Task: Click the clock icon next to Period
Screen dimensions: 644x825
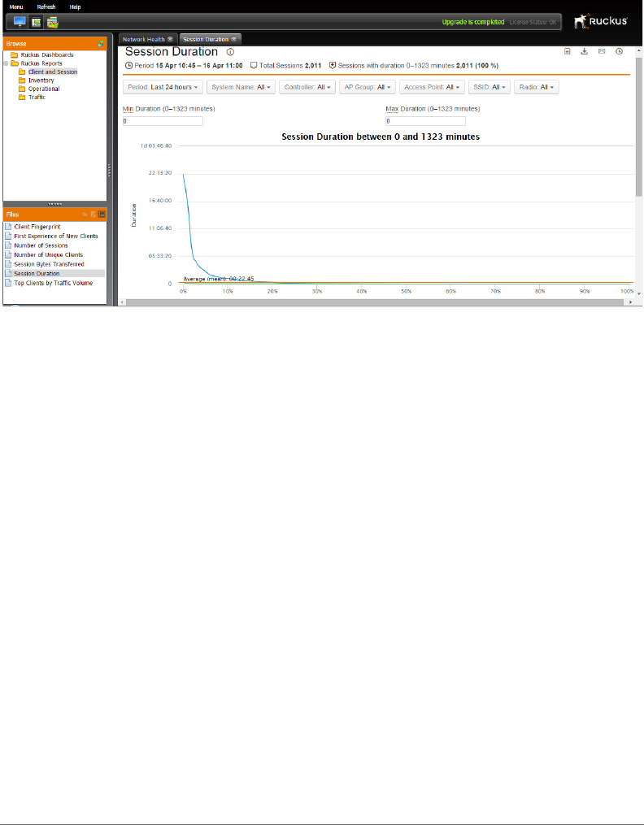Action: pos(129,66)
